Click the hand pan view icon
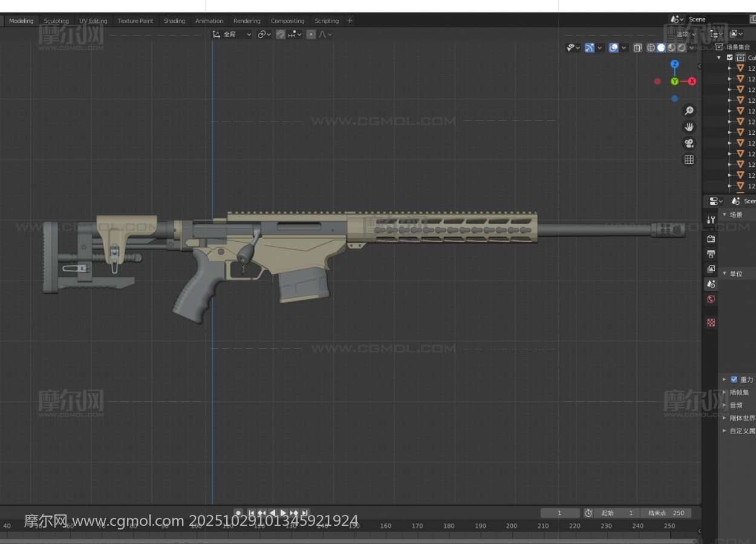The width and height of the screenshot is (756, 544). pyautogui.click(x=689, y=127)
